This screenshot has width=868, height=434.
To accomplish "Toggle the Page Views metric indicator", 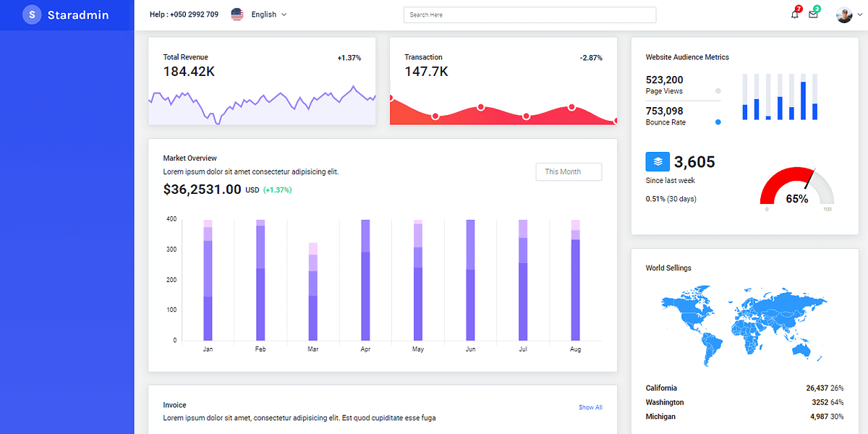I will coord(717,90).
